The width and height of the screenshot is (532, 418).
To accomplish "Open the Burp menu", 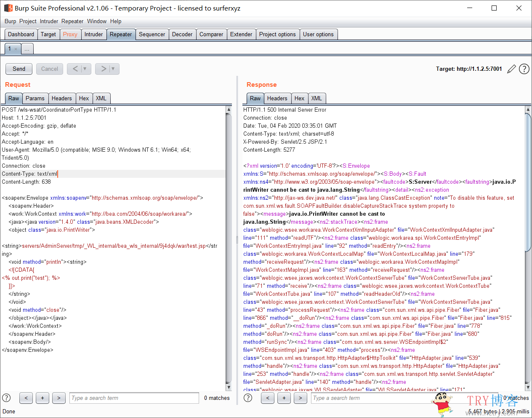I will [10, 21].
